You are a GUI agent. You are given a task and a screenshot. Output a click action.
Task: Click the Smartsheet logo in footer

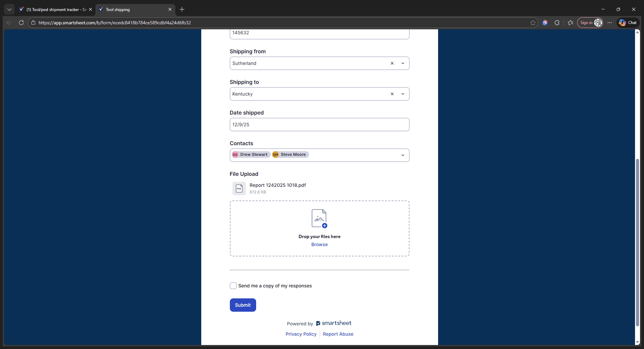pyautogui.click(x=334, y=323)
